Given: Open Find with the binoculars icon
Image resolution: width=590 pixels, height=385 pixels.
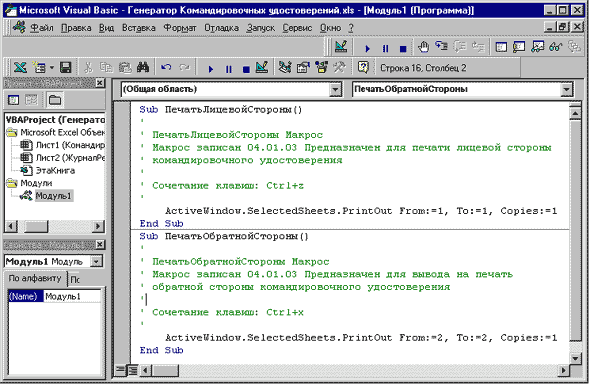Looking at the screenshot, I should point(143,68).
